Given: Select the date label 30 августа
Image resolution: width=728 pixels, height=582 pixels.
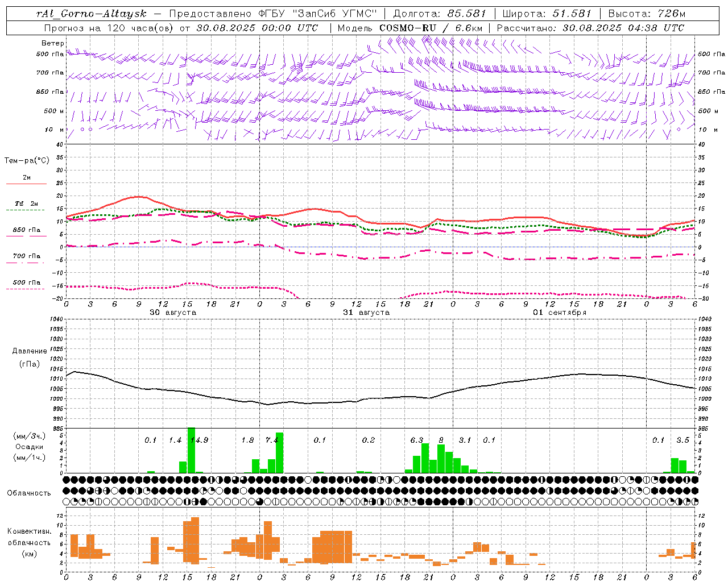Looking at the screenshot, I should 173,313.
